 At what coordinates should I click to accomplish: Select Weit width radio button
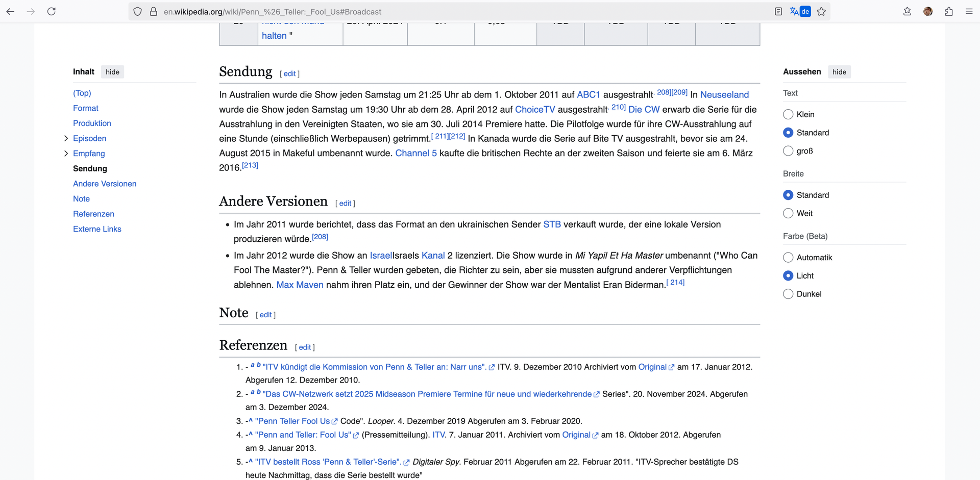point(788,213)
